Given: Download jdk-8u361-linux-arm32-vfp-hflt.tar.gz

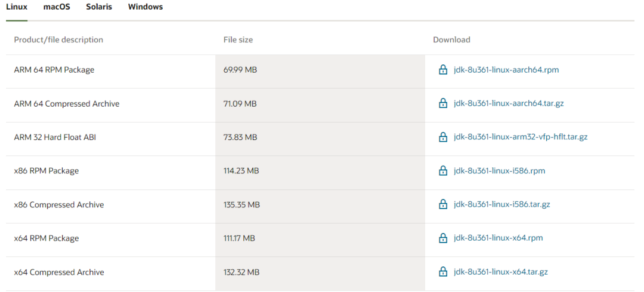Looking at the screenshot, I should click(520, 137).
